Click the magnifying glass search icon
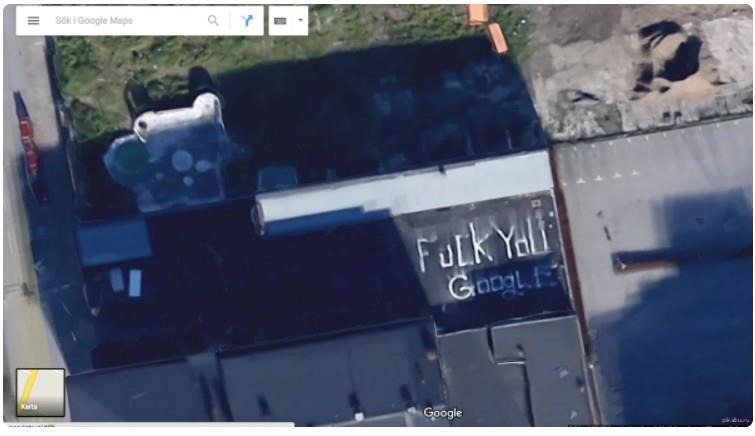 213,21
